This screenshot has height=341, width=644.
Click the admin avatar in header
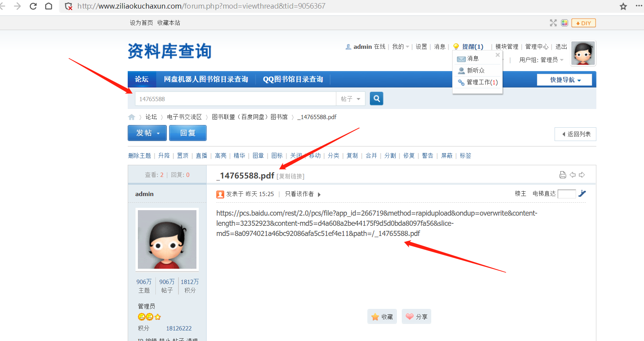583,53
